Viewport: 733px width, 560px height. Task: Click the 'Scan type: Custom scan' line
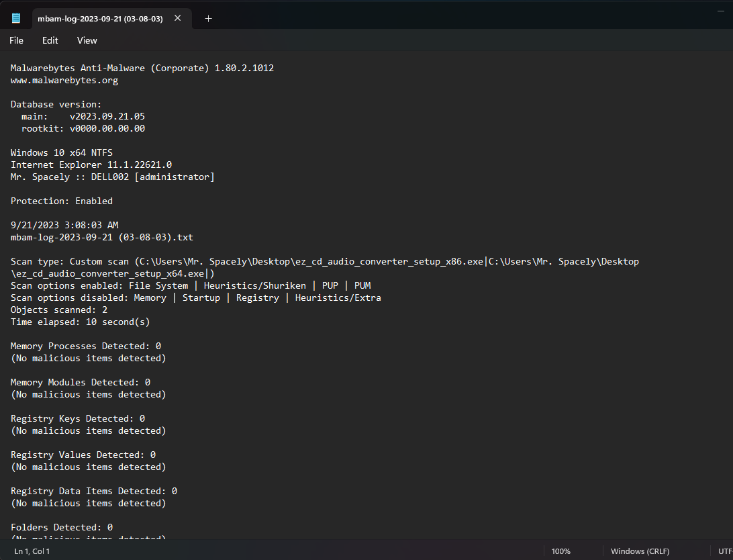point(325,262)
